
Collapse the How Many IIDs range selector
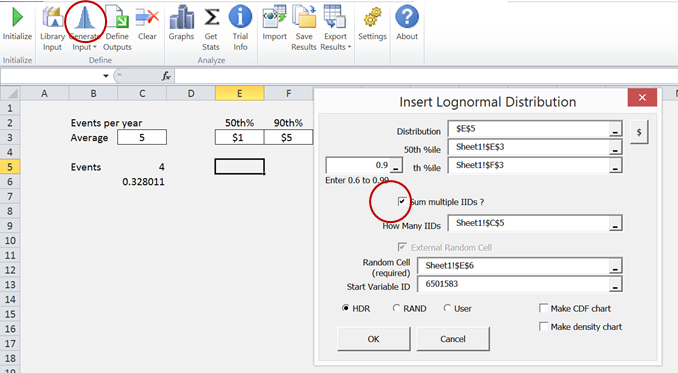point(615,223)
